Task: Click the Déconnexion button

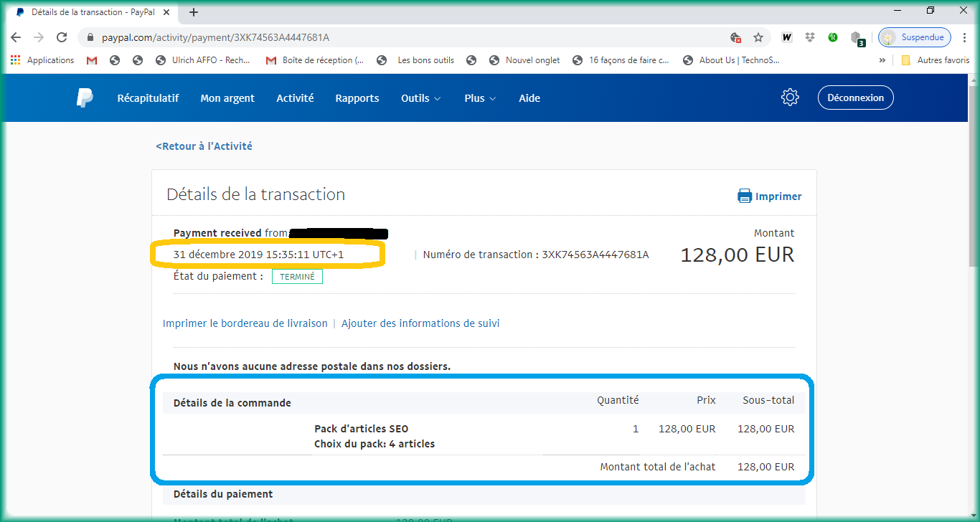Action: 855,98
